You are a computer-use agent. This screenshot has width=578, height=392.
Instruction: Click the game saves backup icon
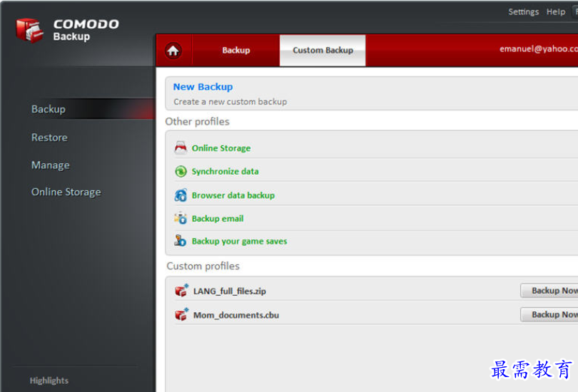pos(181,241)
